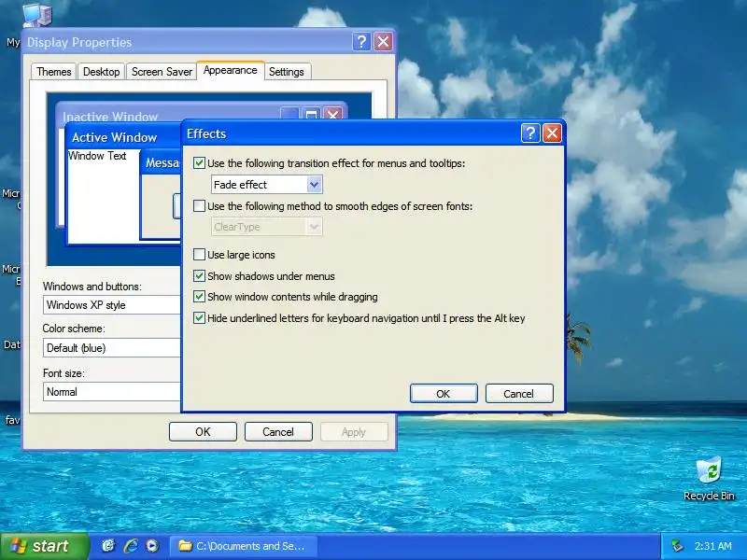Toggle Show window contents while dragging
The height and width of the screenshot is (560, 747).
tap(199, 296)
